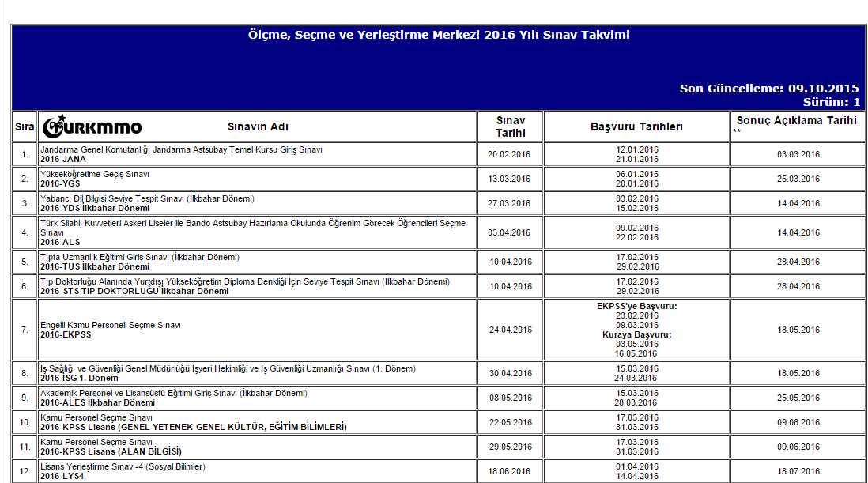
Task: Click exam date "03.04.2016" in ALS row
Action: point(509,232)
